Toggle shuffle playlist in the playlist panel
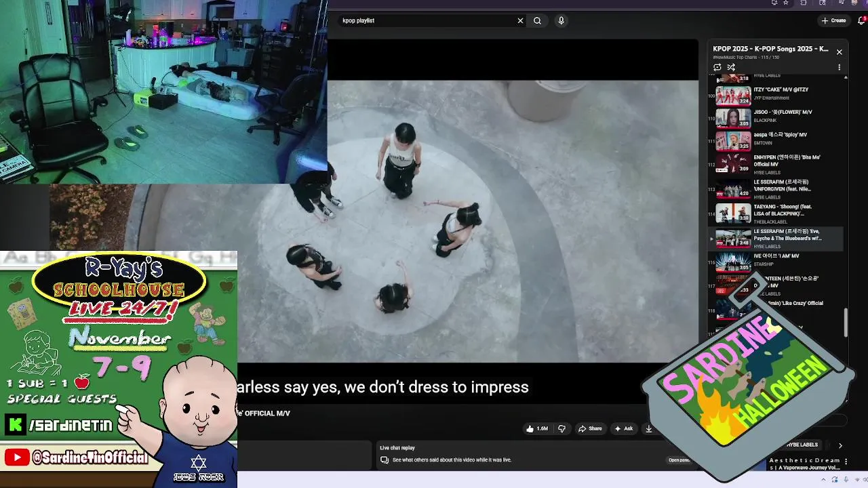Image resolution: width=868 pixels, height=488 pixels. click(731, 67)
